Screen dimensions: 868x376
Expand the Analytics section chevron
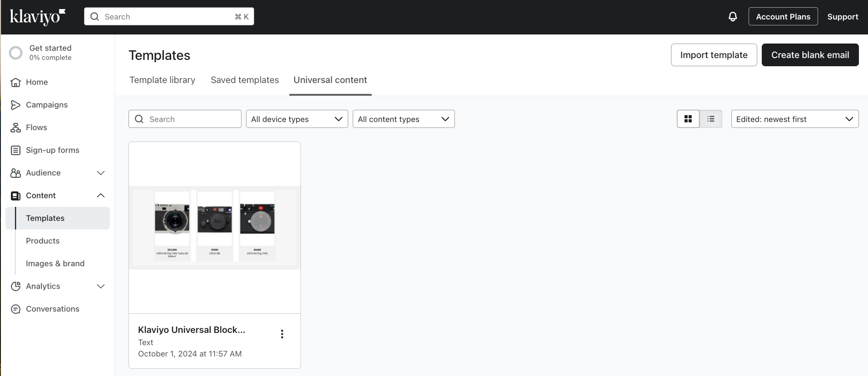pos(101,286)
